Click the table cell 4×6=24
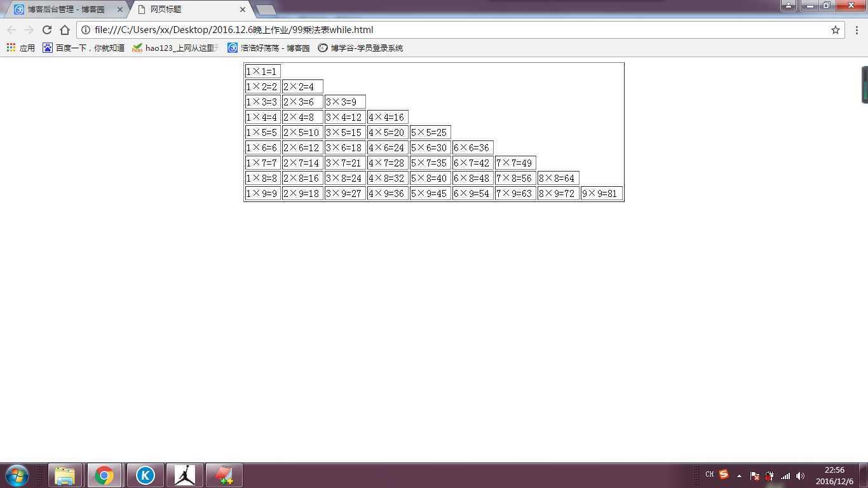 click(388, 147)
